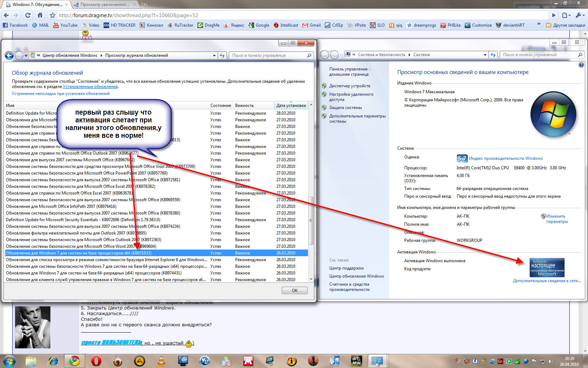Open the Gmail bookmark
This screenshot has width=588, height=368.
311,25
